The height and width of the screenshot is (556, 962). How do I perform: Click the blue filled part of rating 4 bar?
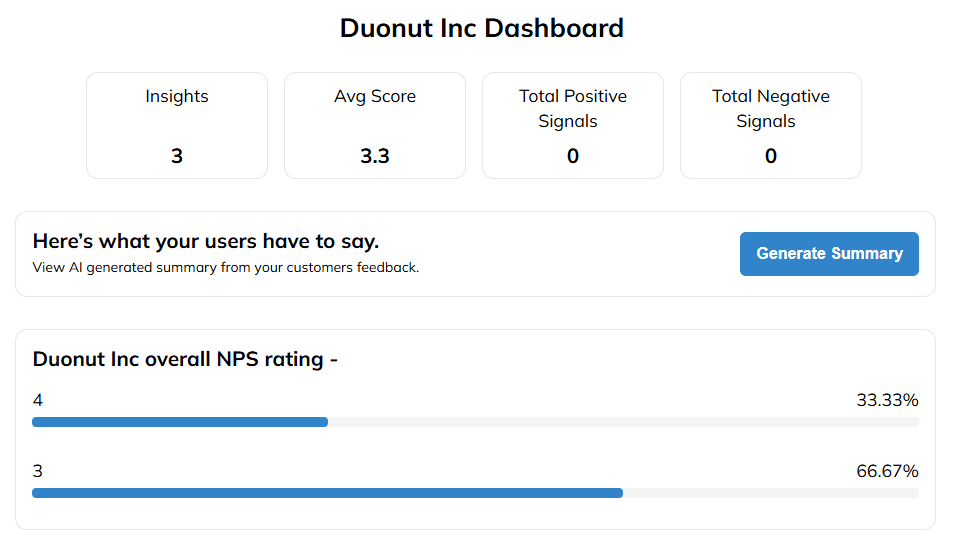[180, 422]
